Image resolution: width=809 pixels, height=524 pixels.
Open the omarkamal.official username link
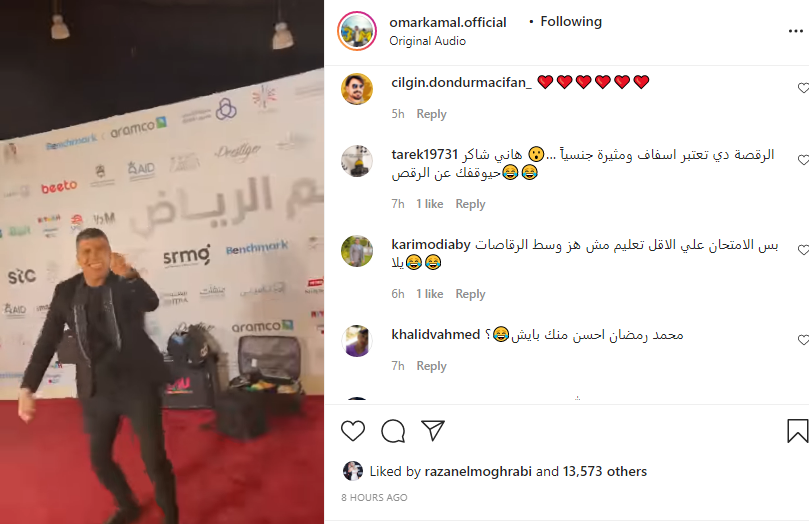coord(447,22)
